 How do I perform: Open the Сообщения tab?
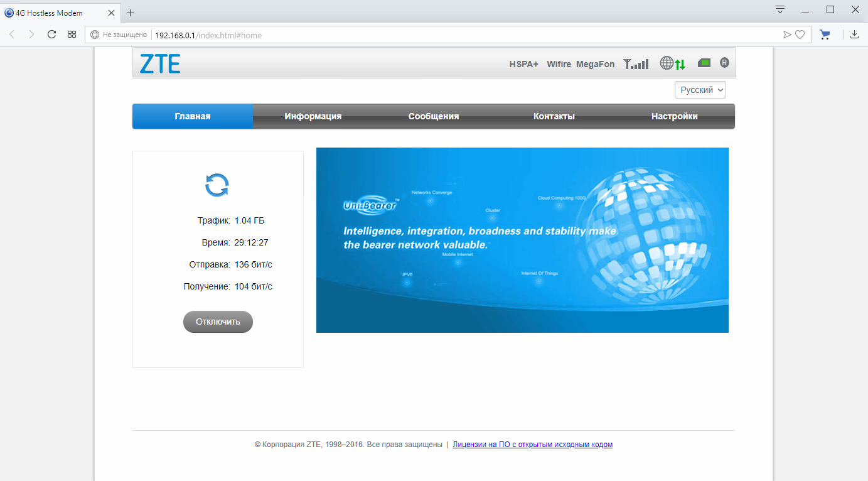pyautogui.click(x=433, y=116)
